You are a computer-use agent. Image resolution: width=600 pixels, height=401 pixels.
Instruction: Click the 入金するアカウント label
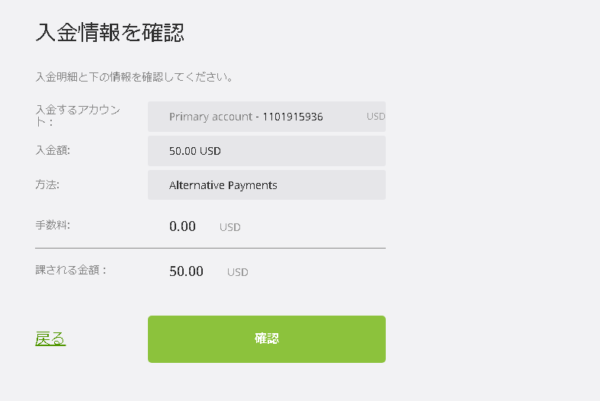[x=78, y=110]
